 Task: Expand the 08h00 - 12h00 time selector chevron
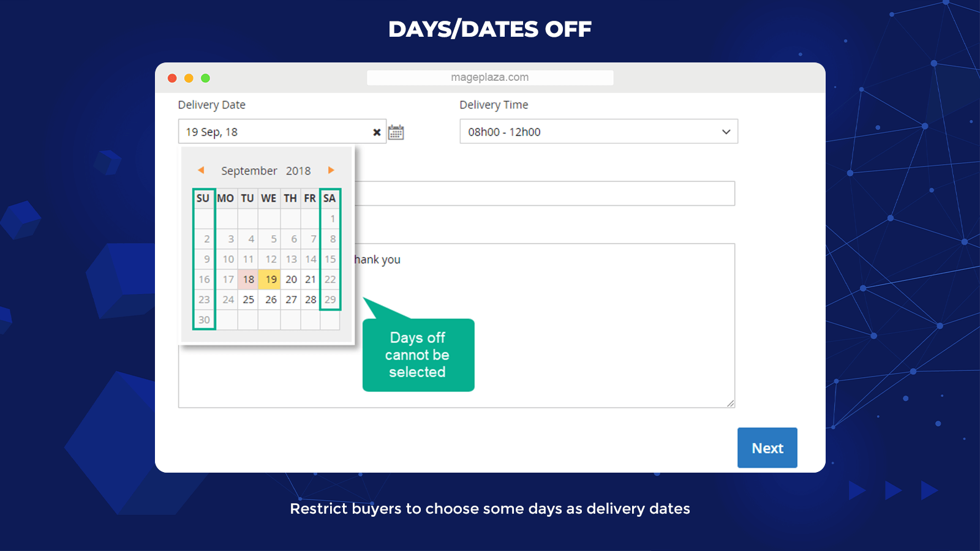pos(726,132)
